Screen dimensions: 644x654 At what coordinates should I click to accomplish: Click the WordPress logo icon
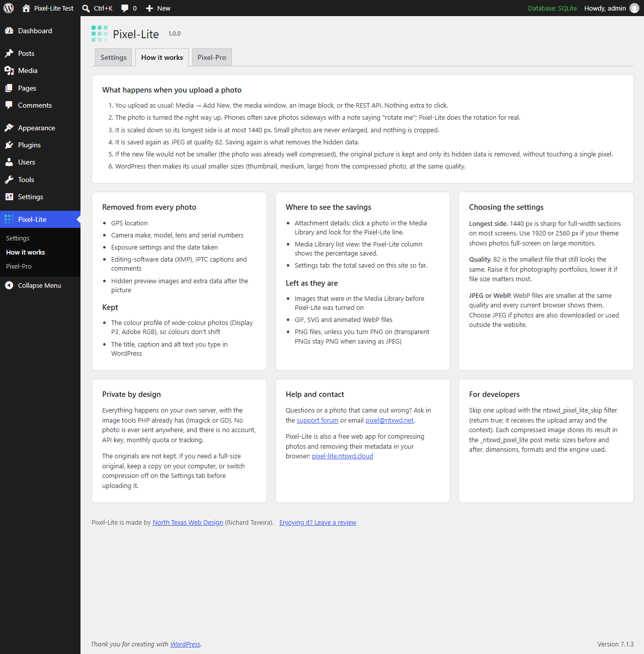coord(9,8)
